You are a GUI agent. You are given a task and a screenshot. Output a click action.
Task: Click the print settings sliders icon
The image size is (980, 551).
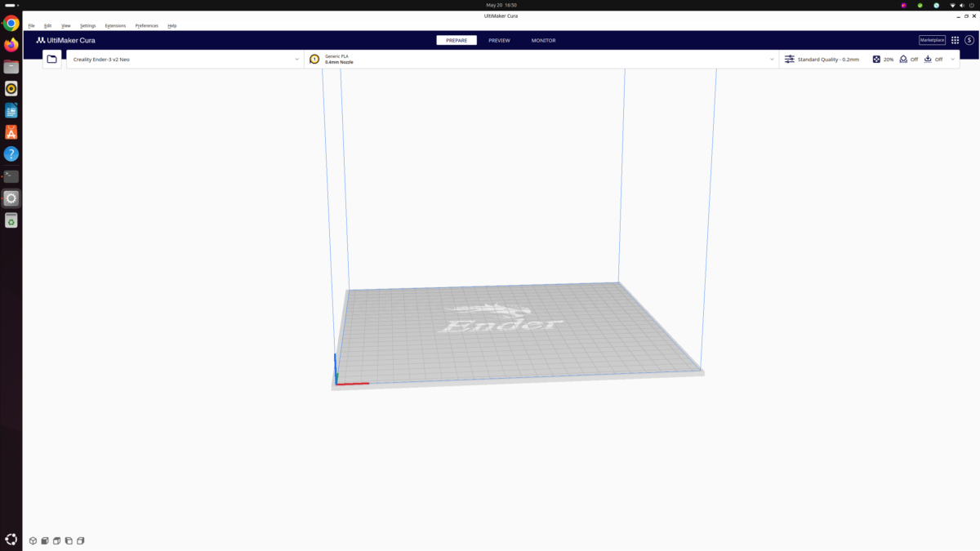[790, 59]
